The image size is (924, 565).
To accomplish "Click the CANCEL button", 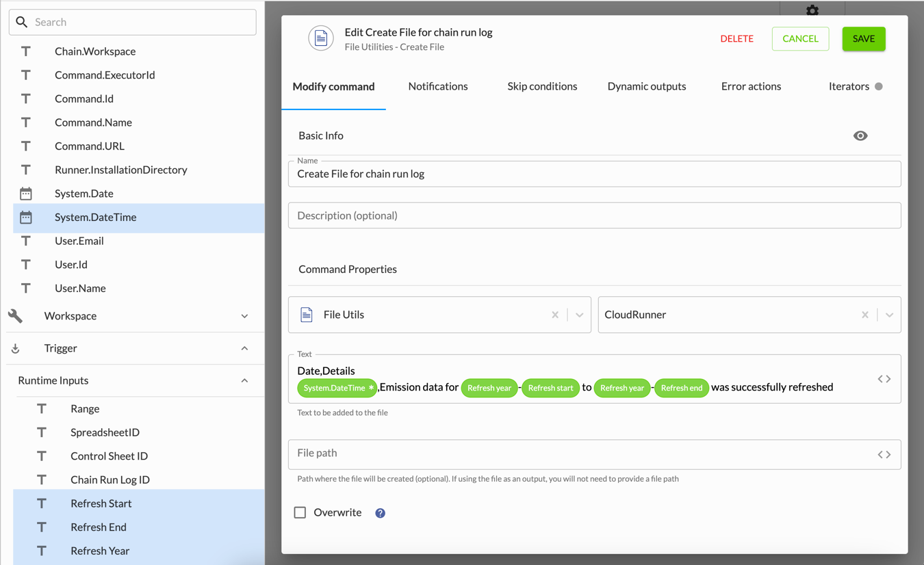I will [x=800, y=39].
